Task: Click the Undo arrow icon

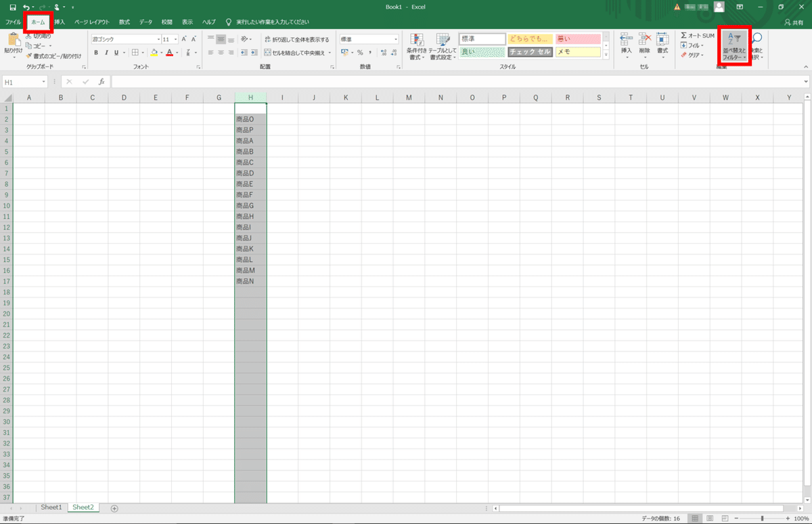Action: point(26,7)
